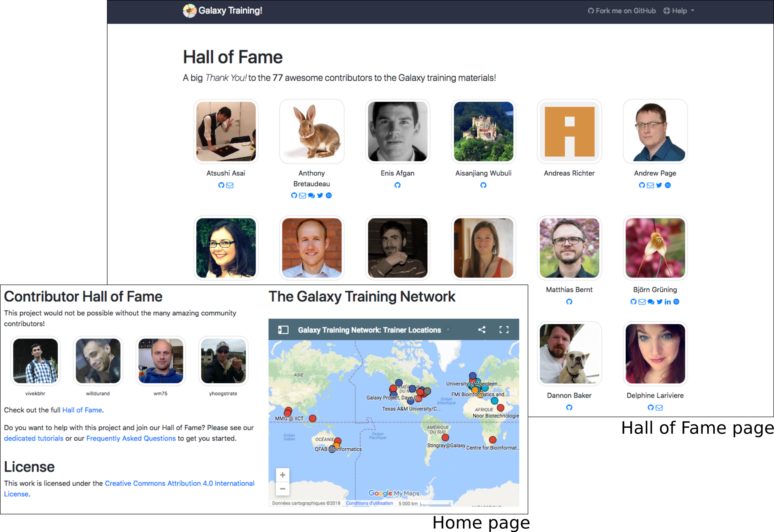Click Björn Grüning's email icon

click(642, 302)
